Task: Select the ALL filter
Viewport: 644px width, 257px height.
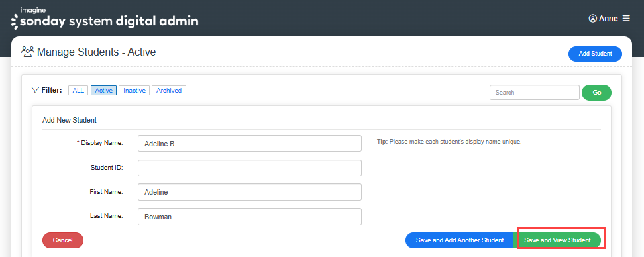Action: 78,90
